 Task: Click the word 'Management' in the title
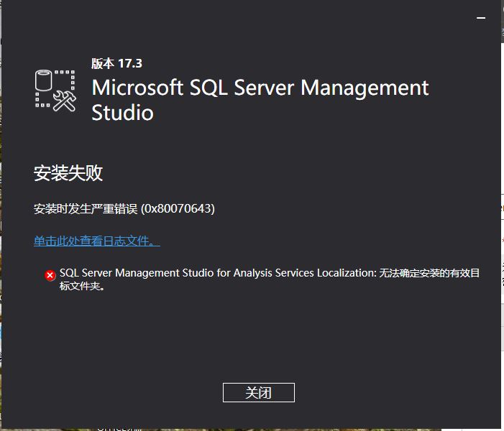click(364, 88)
